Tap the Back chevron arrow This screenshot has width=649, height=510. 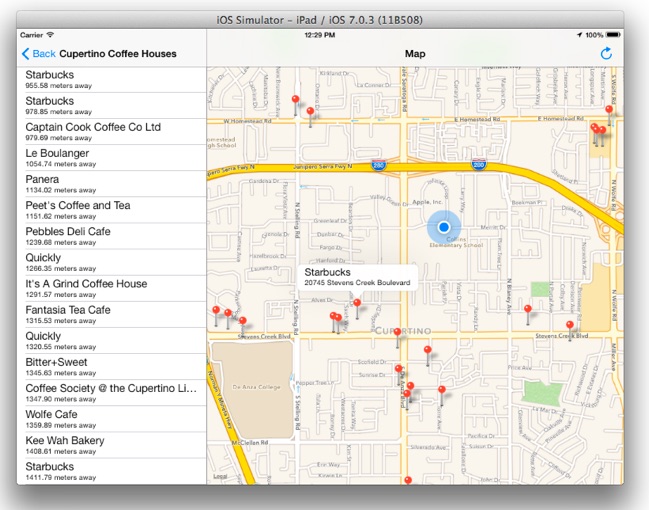click(x=26, y=54)
